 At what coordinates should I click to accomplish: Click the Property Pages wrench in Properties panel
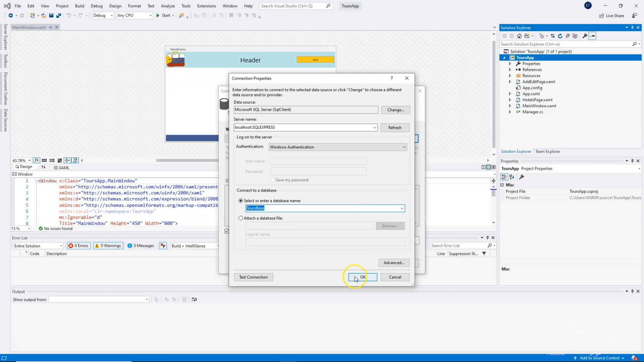pos(521,177)
